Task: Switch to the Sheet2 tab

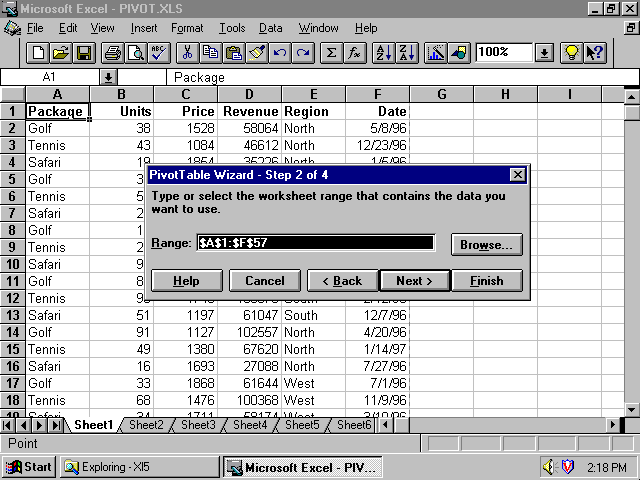Action: (x=146, y=425)
